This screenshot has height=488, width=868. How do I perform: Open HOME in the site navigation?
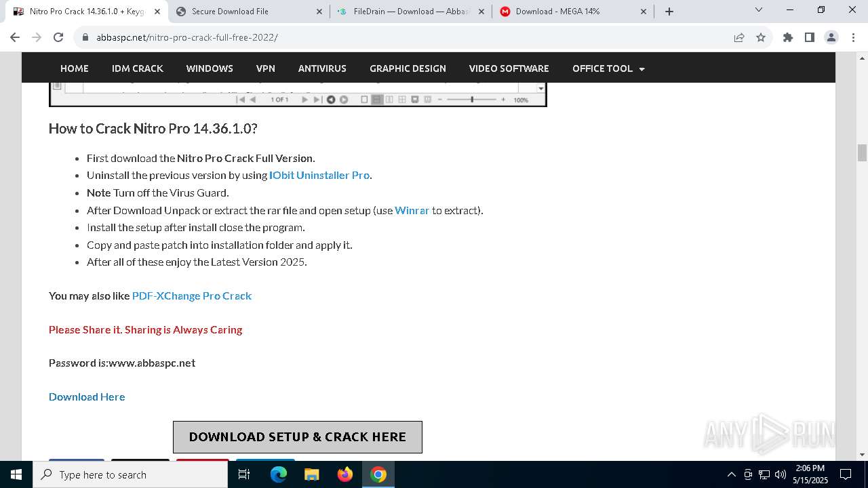click(x=75, y=68)
